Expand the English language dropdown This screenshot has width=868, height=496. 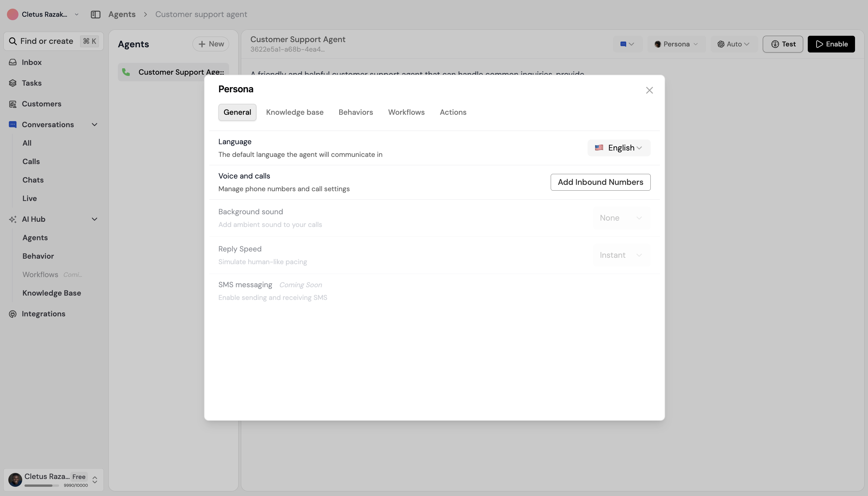pyautogui.click(x=618, y=148)
